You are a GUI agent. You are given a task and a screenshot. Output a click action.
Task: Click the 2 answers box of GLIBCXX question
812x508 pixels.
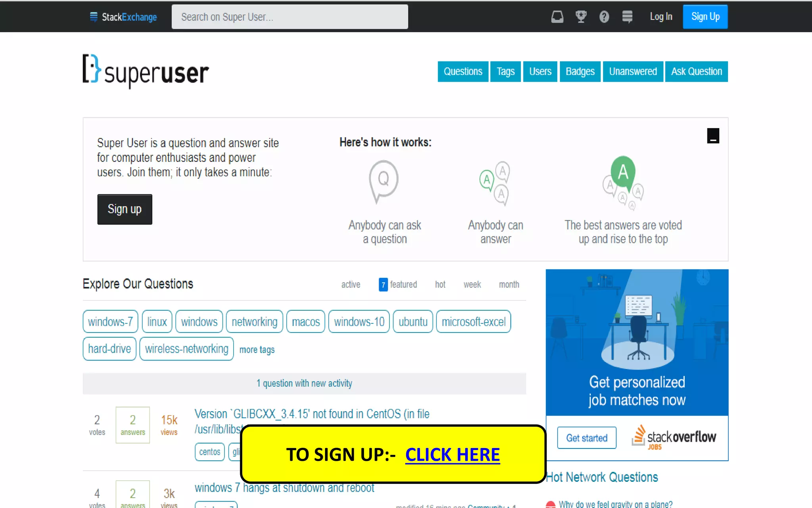click(132, 425)
